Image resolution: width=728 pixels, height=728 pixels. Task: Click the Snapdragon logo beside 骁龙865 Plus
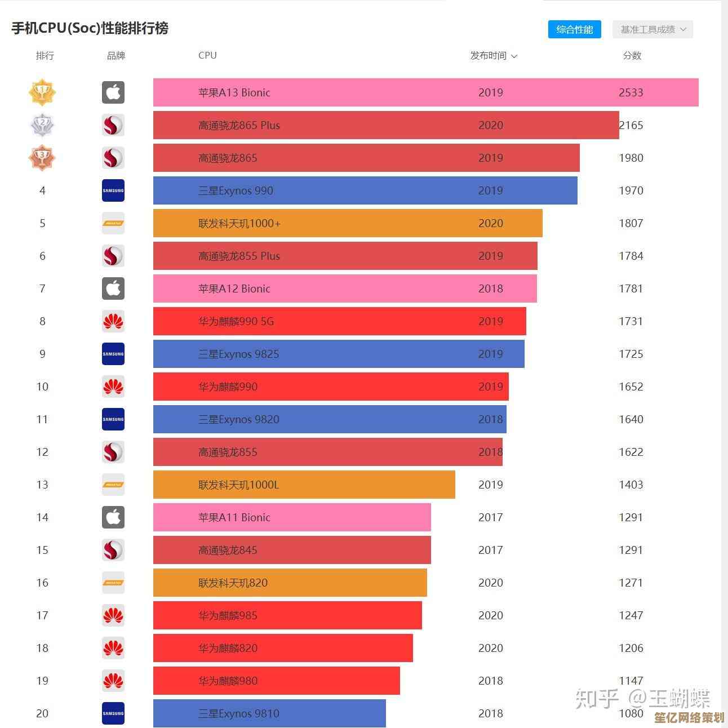113,125
